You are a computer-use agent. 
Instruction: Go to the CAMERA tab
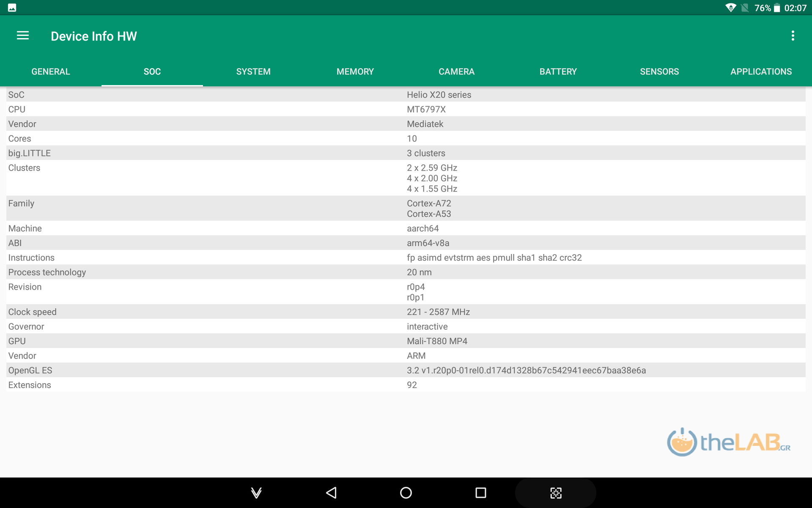456,72
